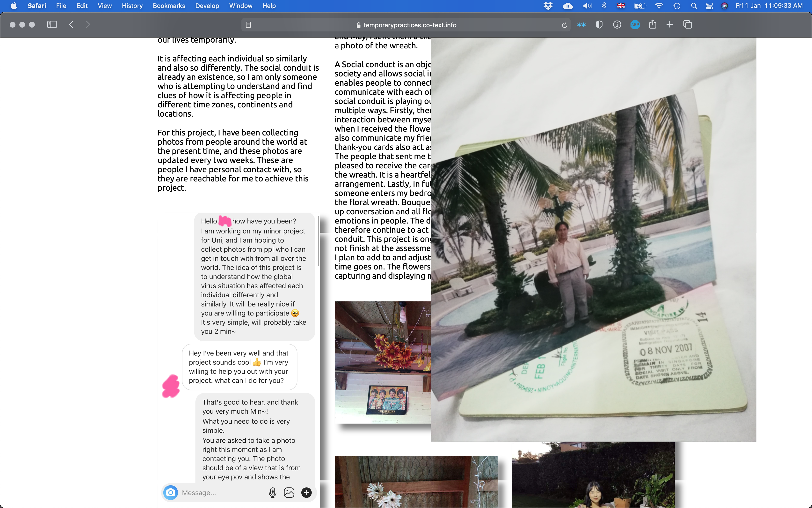Viewport: 812px width, 508px height.
Task: Open the Apple menu
Action: point(14,6)
